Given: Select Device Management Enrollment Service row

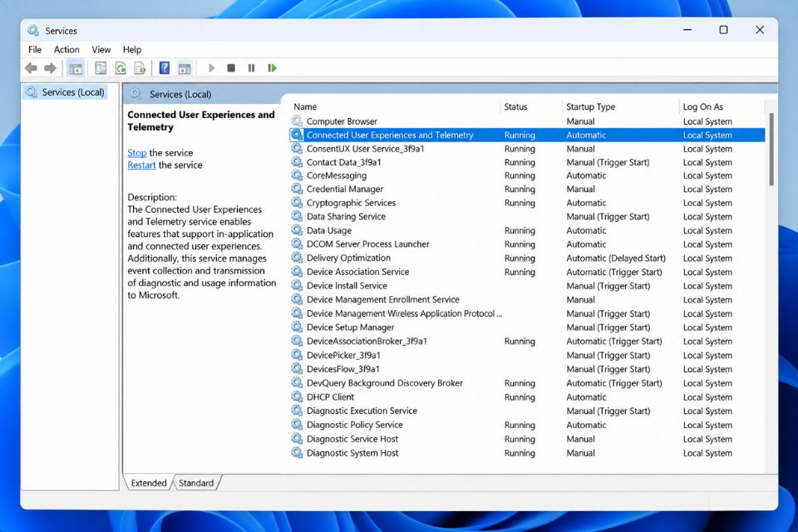Looking at the screenshot, I should tap(527, 299).
